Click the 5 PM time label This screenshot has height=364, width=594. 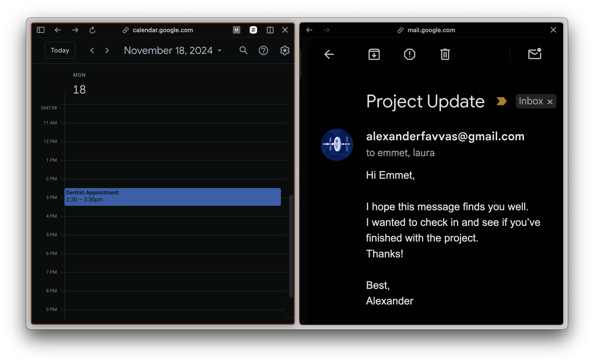pyautogui.click(x=52, y=234)
